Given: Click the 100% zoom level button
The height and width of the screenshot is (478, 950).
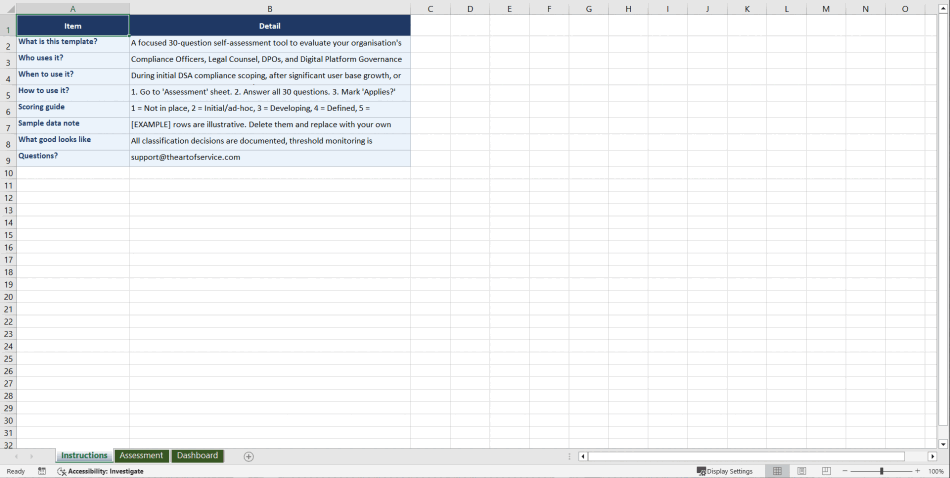Looking at the screenshot, I should coord(936,471).
